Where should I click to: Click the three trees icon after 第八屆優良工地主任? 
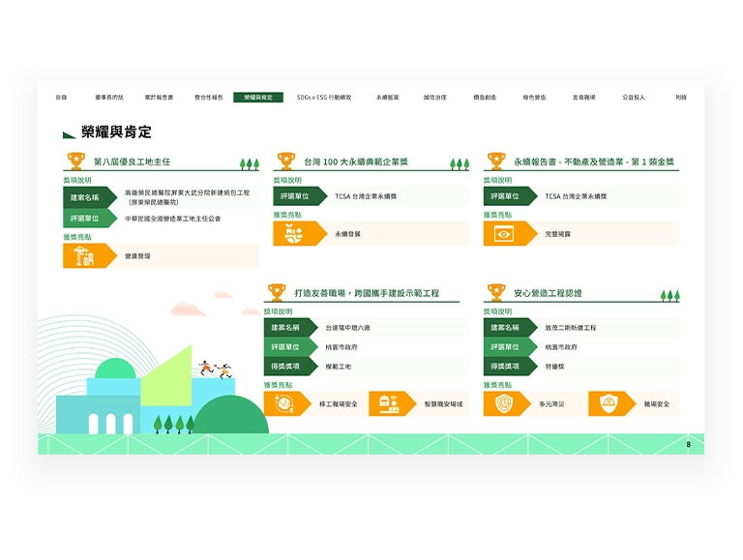coord(250,163)
